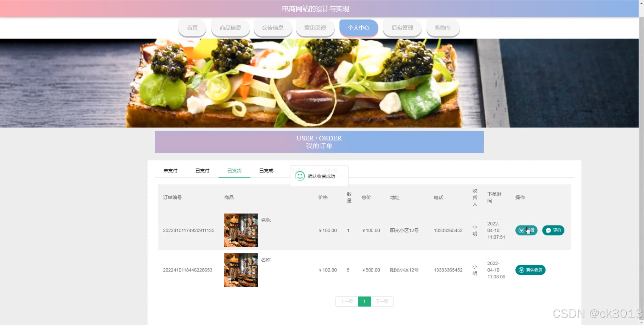This screenshot has height=325, width=644.
Task: Open the 购物车 shopping cart
Action: click(x=443, y=28)
